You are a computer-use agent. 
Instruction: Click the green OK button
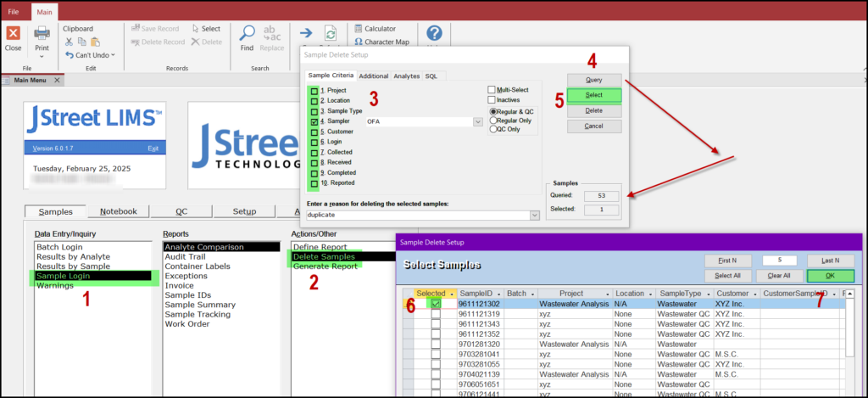pyautogui.click(x=831, y=276)
